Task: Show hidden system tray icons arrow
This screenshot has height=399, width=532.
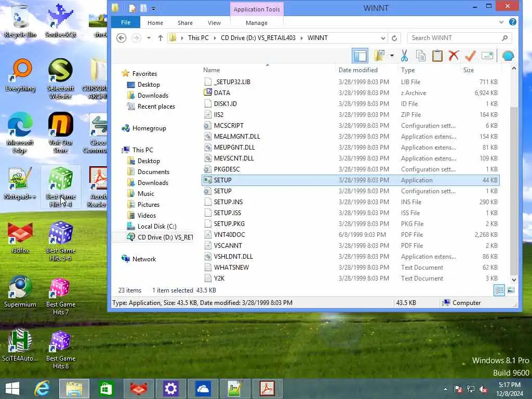Action: click(445, 389)
